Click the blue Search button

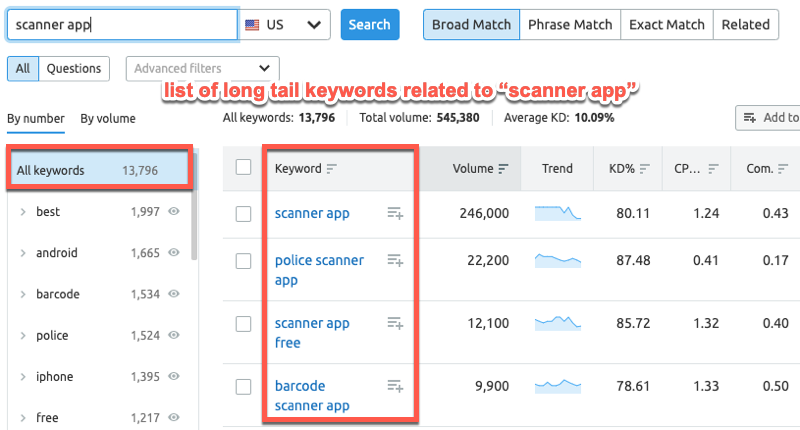(x=370, y=24)
